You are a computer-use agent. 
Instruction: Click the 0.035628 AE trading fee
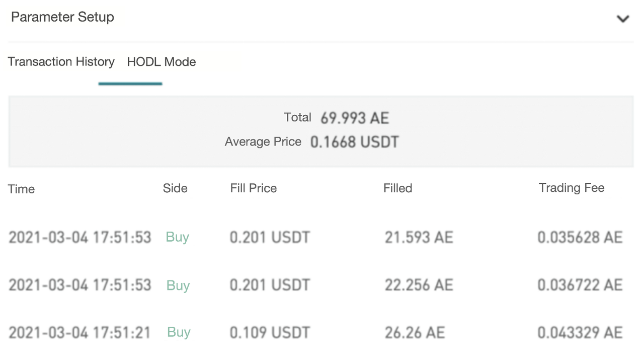[x=580, y=237]
